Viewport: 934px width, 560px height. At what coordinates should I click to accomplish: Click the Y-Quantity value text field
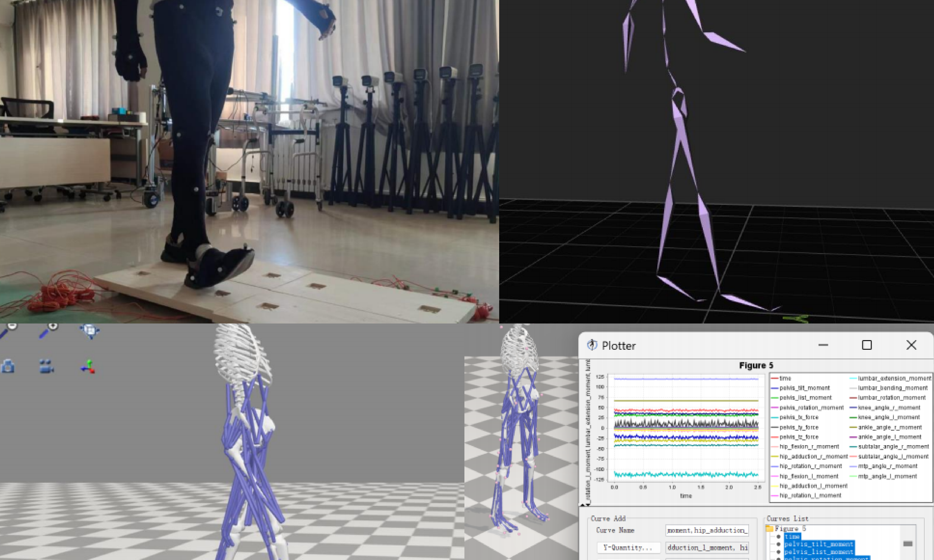(707, 547)
